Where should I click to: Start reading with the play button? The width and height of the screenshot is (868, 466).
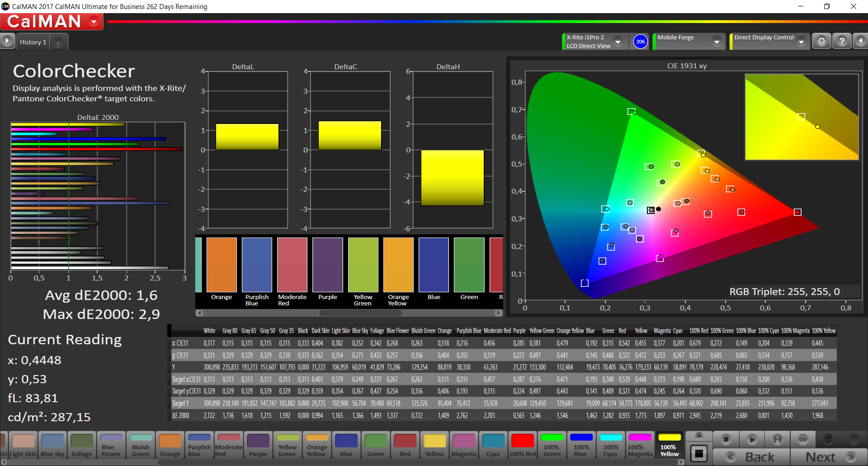pos(752,439)
